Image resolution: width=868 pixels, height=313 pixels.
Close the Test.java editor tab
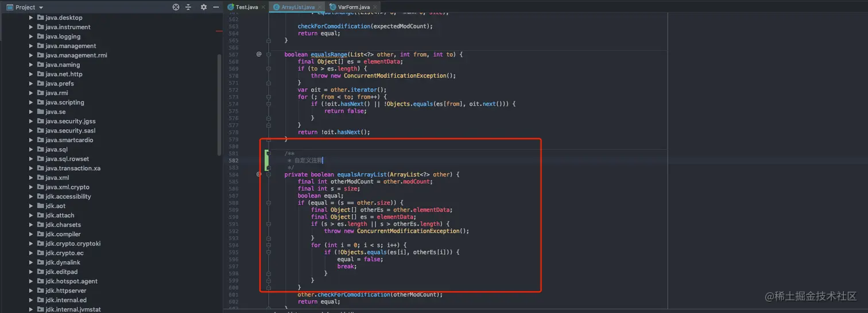point(263,7)
